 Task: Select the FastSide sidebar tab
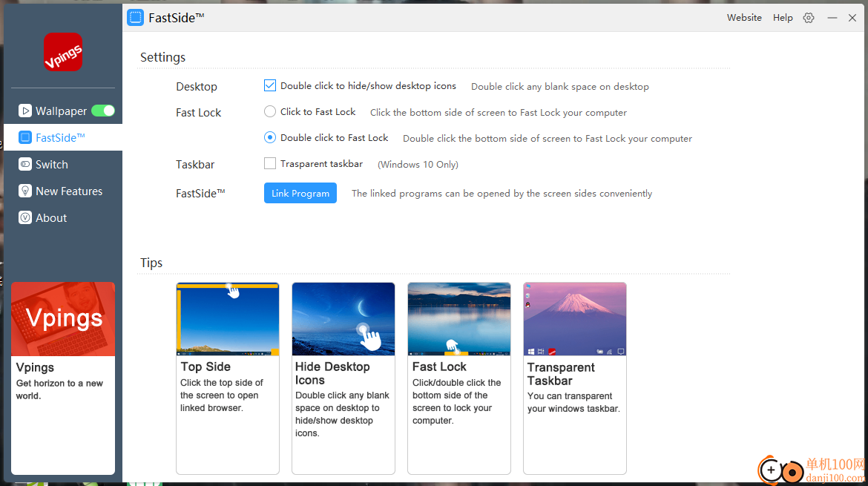click(x=63, y=137)
